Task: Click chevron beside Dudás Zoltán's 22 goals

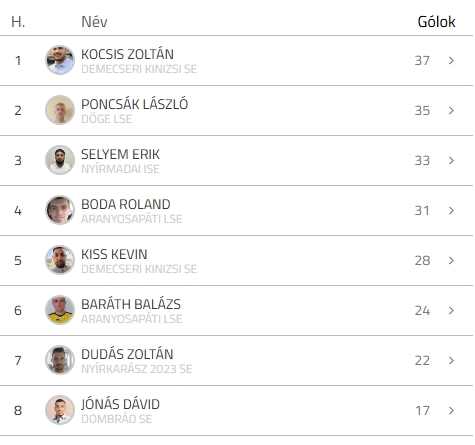Action: 451,360
